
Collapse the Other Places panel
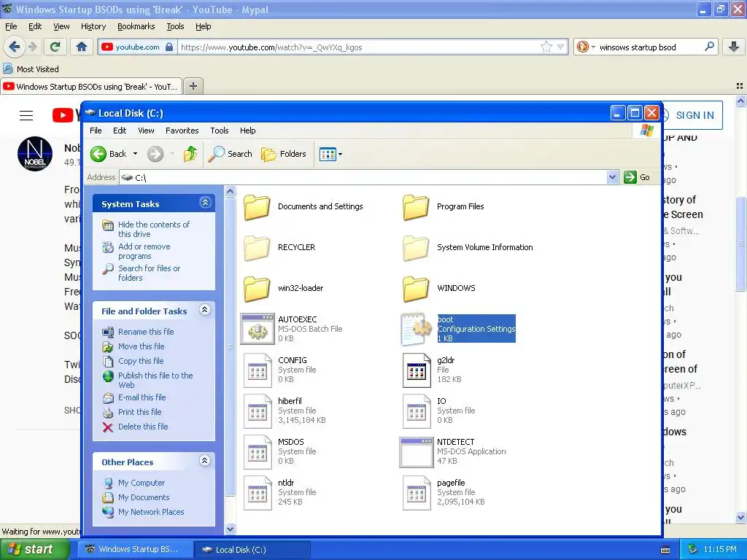205,461
